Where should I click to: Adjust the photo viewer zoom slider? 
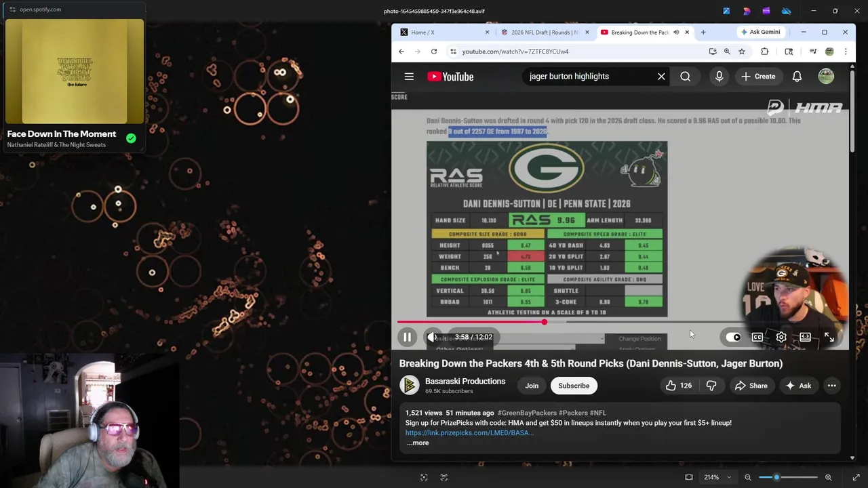tap(788, 477)
